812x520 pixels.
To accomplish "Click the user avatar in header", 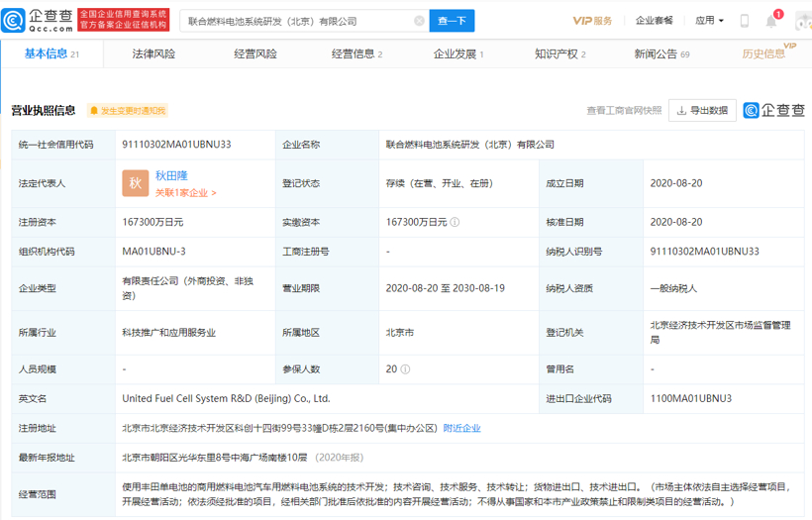I will pyautogui.click(x=804, y=21).
